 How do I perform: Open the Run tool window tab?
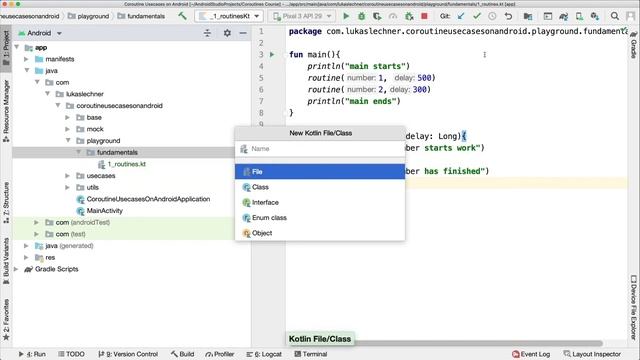(x=32, y=354)
